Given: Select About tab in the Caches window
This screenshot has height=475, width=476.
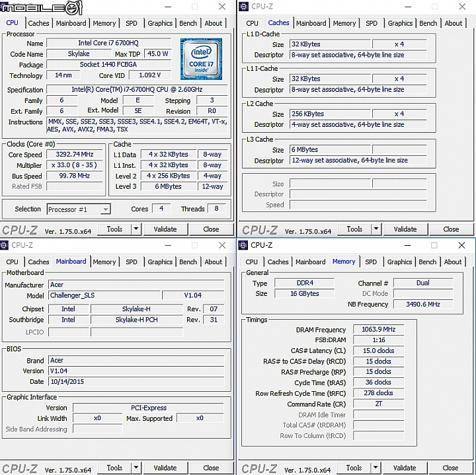Looking at the screenshot, I should click(454, 23).
